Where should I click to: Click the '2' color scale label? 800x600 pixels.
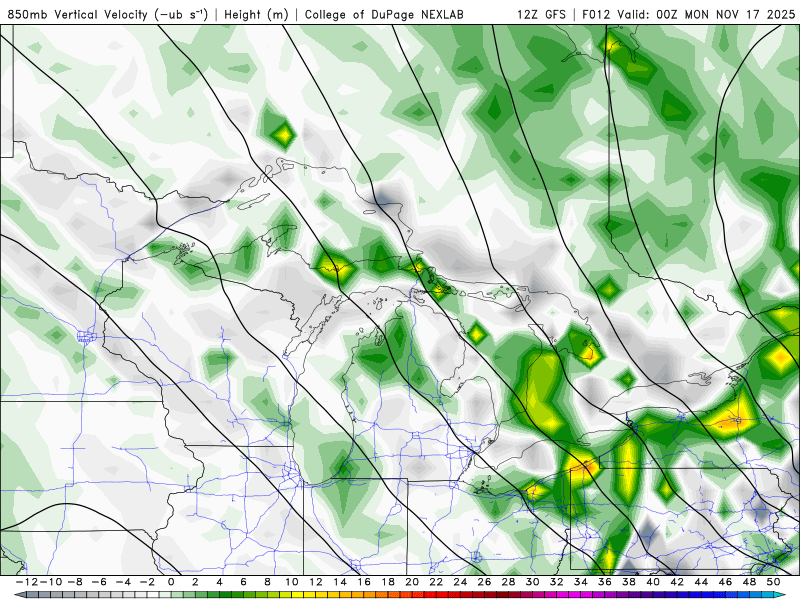195,582
